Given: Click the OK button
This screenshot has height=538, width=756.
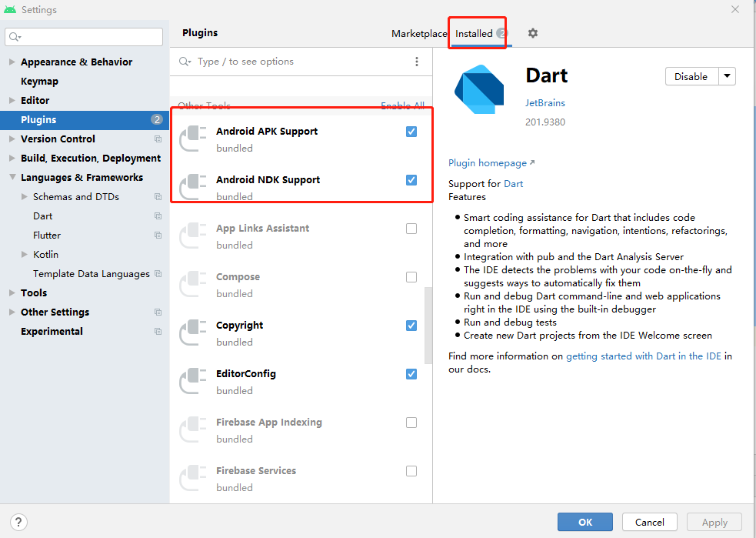Looking at the screenshot, I should pyautogui.click(x=584, y=522).
